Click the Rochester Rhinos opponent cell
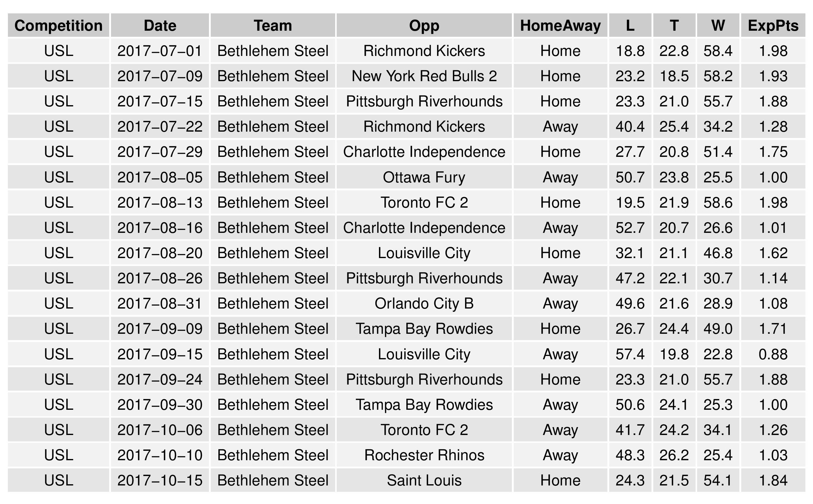 [424, 455]
